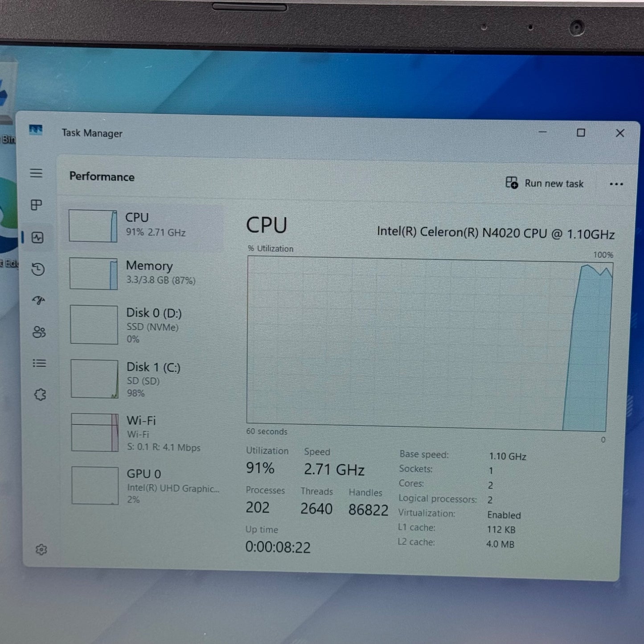Open Task Manager settings gear
644x644 pixels.
point(41,550)
